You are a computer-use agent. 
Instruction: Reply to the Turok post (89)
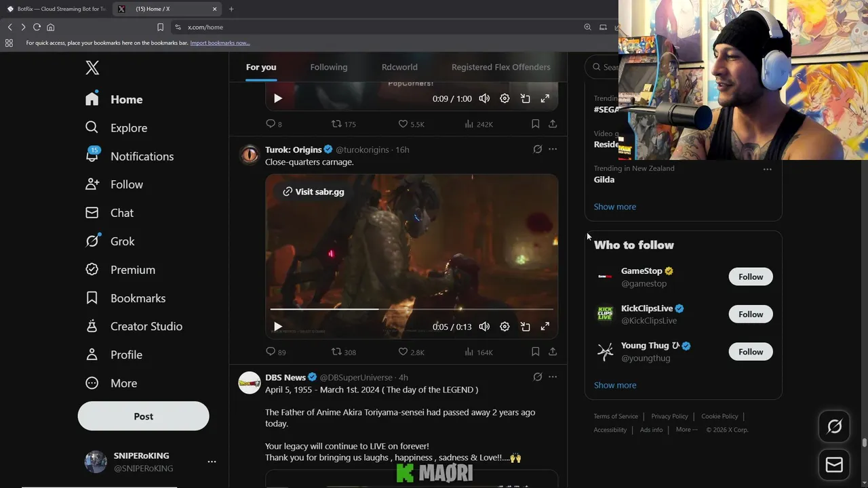tap(276, 352)
